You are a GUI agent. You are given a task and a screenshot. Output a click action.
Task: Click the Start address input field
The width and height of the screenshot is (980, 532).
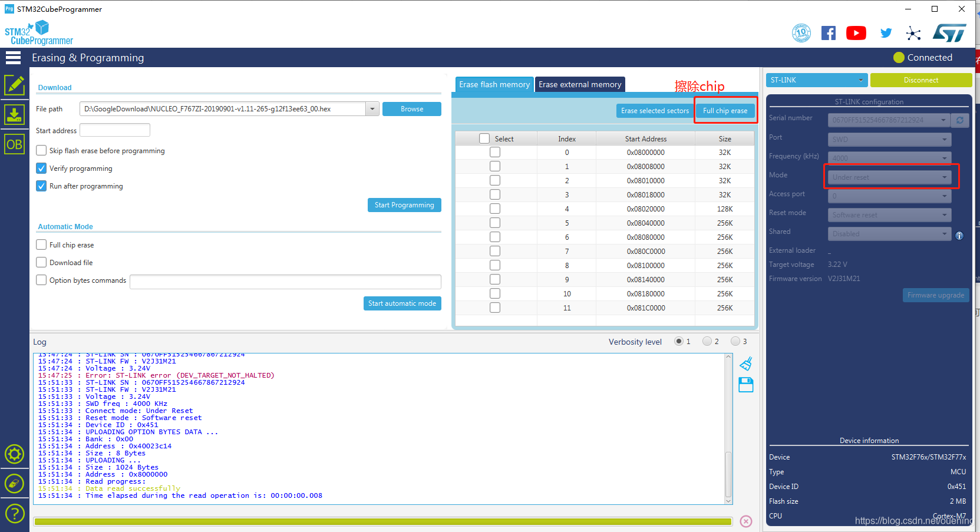115,130
